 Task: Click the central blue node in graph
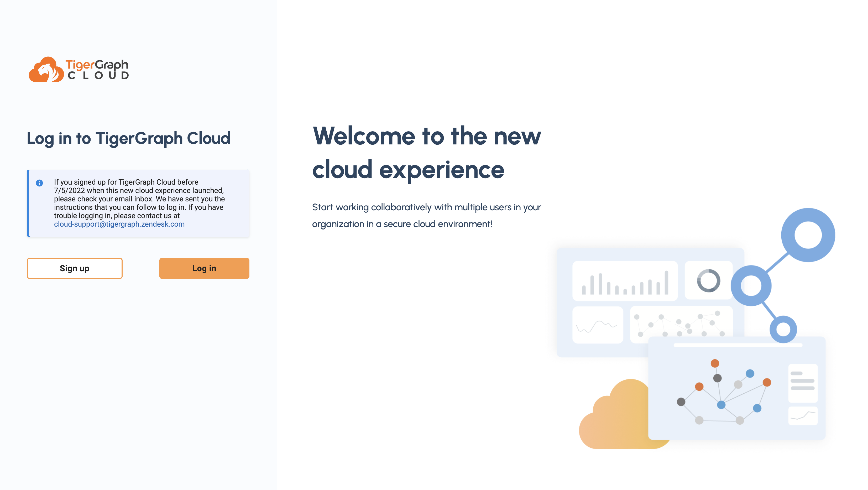click(721, 405)
